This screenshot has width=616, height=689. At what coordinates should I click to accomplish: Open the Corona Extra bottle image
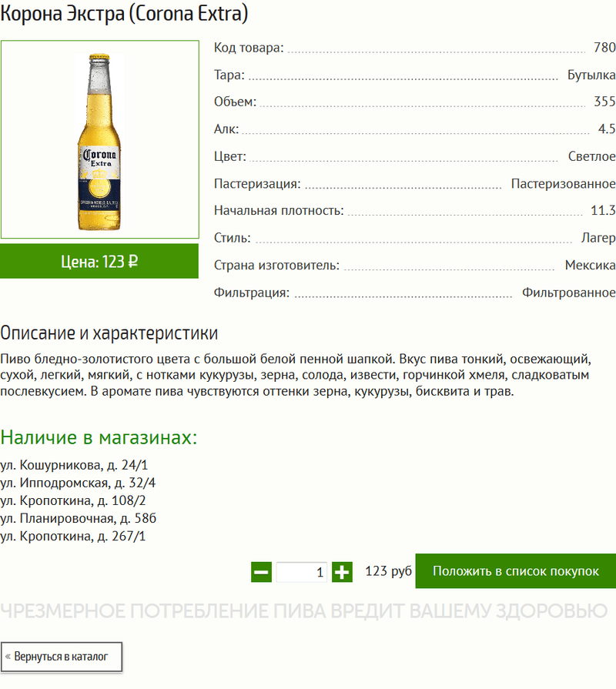[x=100, y=140]
